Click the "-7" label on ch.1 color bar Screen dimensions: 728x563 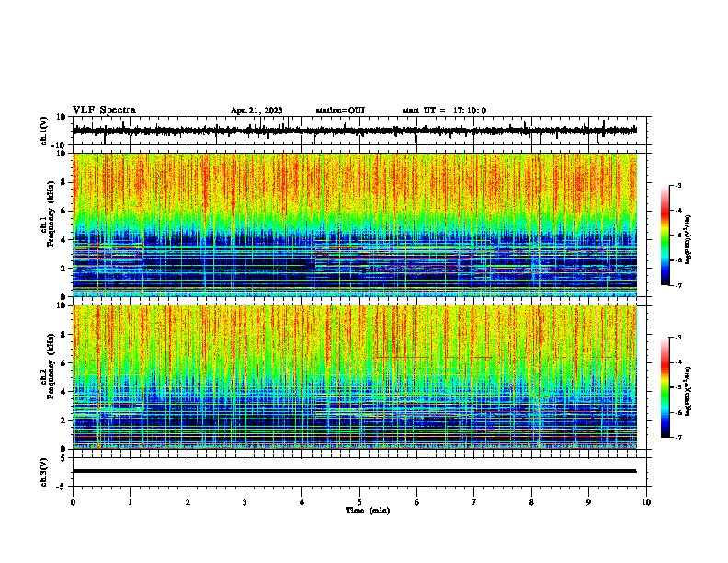tap(678, 285)
